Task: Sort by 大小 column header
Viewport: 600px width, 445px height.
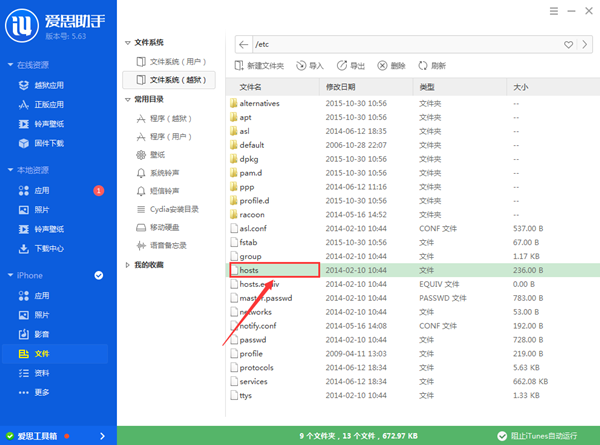Action: (x=554, y=87)
